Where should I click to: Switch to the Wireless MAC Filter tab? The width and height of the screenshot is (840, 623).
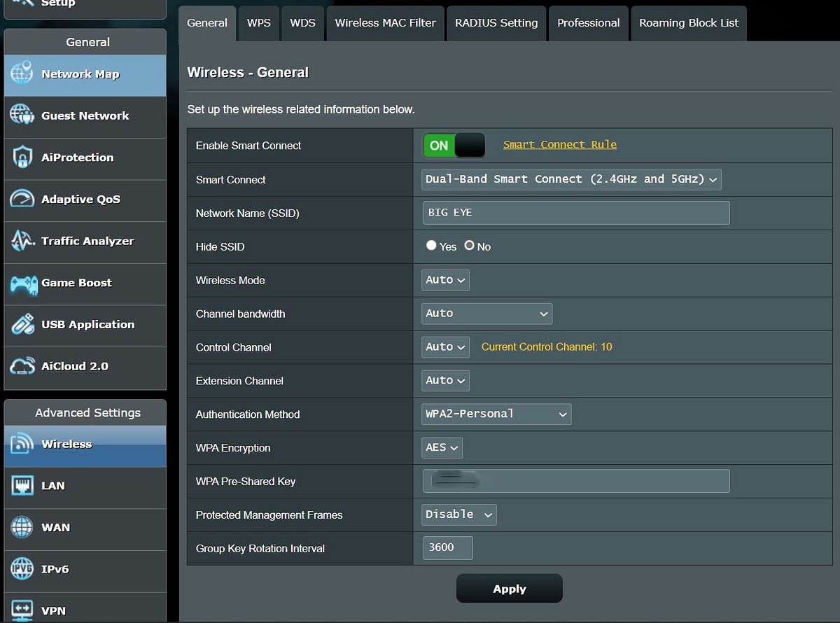(x=385, y=23)
